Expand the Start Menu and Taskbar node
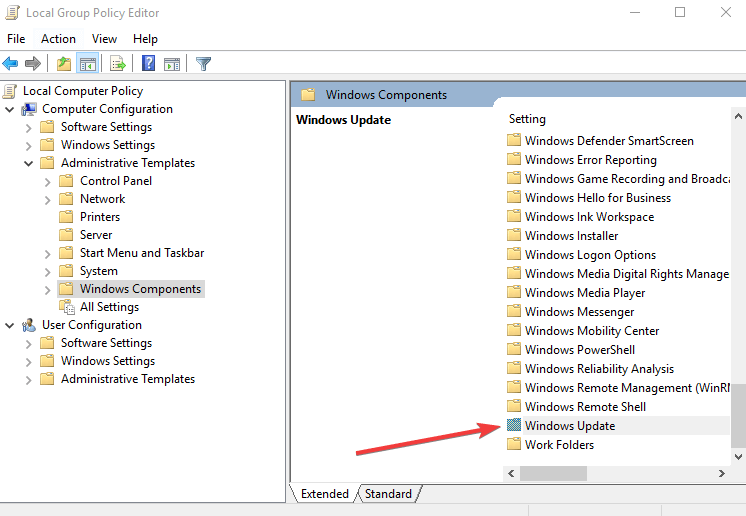Image resolution: width=746 pixels, height=516 pixels. pos(48,254)
